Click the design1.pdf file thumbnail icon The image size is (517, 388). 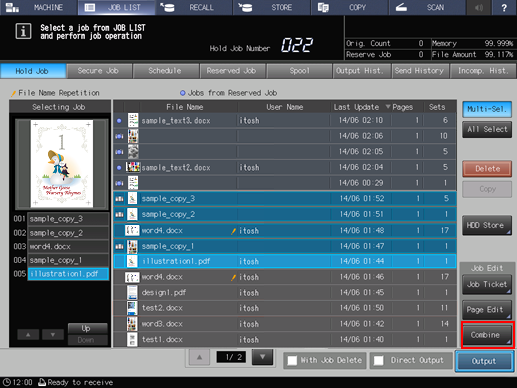(132, 292)
